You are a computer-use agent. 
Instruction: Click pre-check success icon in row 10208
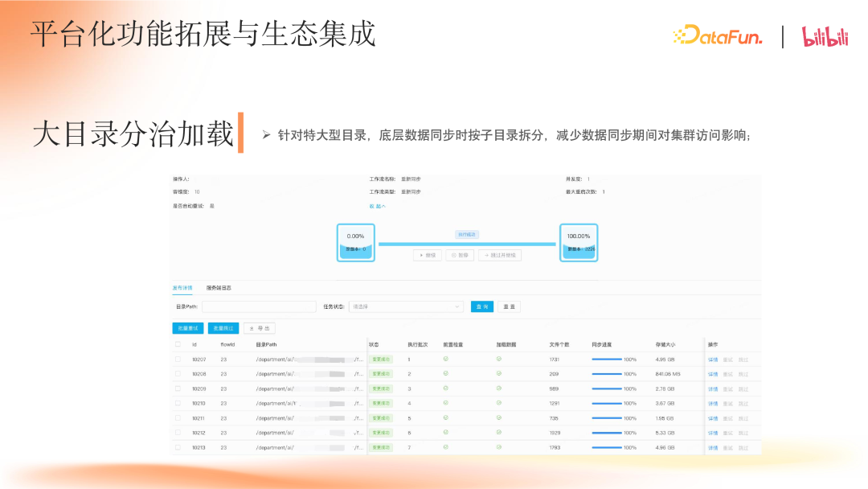[x=445, y=373]
